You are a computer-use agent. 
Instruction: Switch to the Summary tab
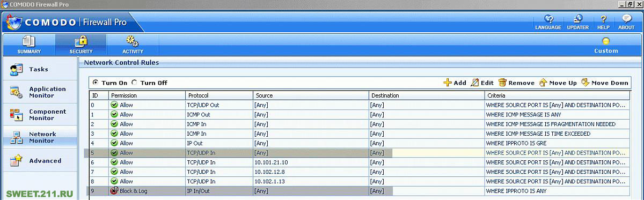pos(28,45)
